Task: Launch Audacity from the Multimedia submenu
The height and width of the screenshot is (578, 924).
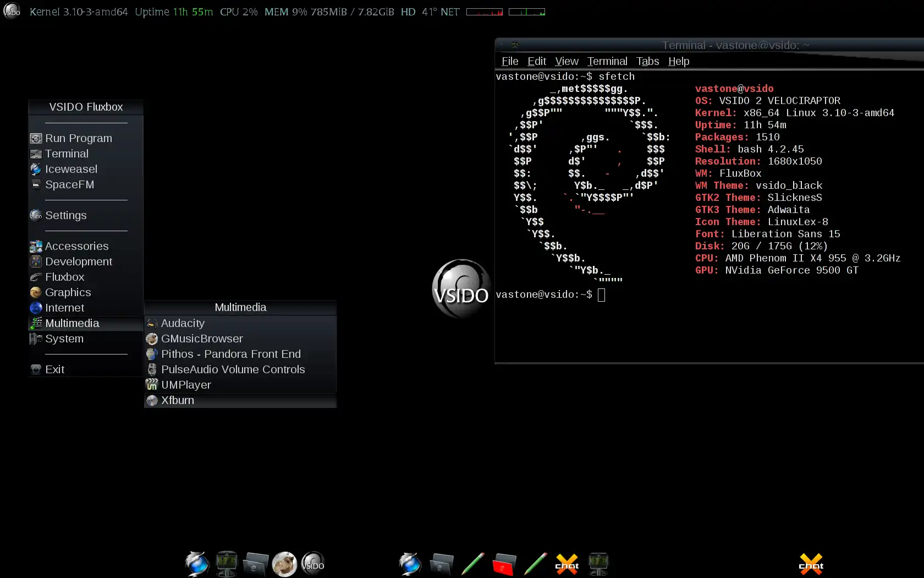Action: (240, 323)
